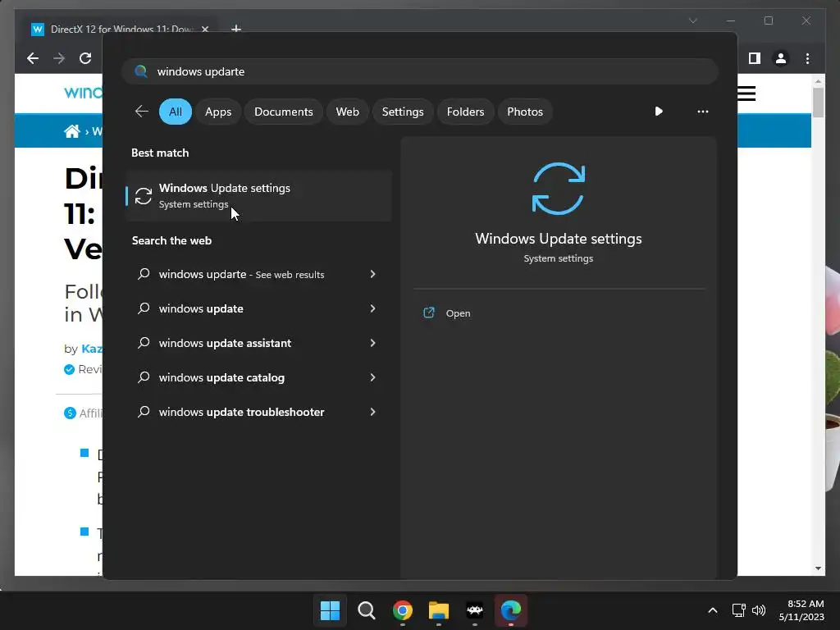Click the browser tab search dropdown arrow
Viewport: 840px width, 630px height.
[692, 21]
